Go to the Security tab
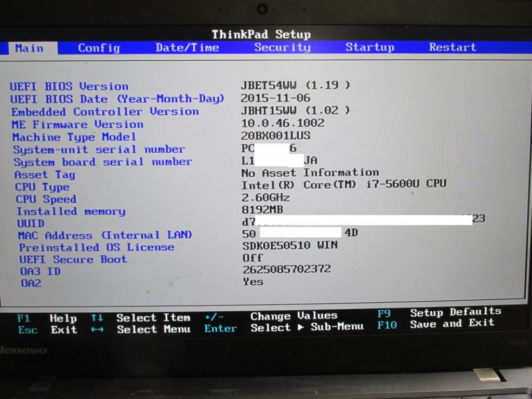Viewport: 532px width, 399px height. point(282,47)
